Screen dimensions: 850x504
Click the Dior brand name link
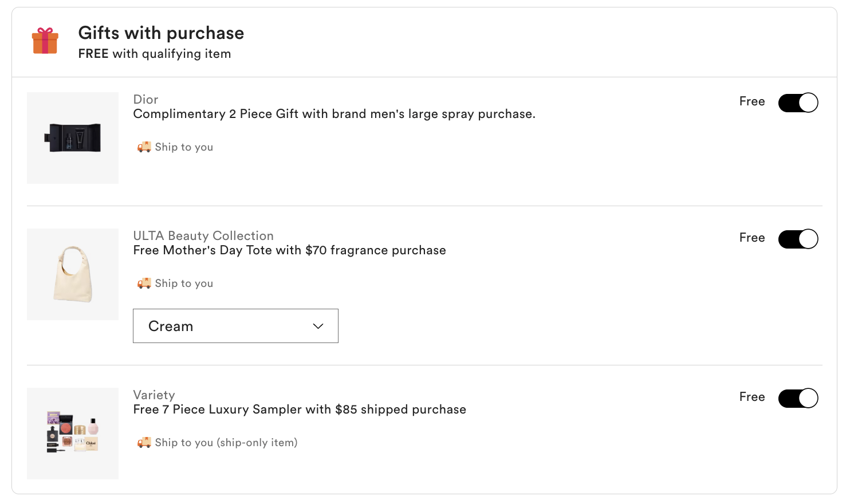click(145, 100)
